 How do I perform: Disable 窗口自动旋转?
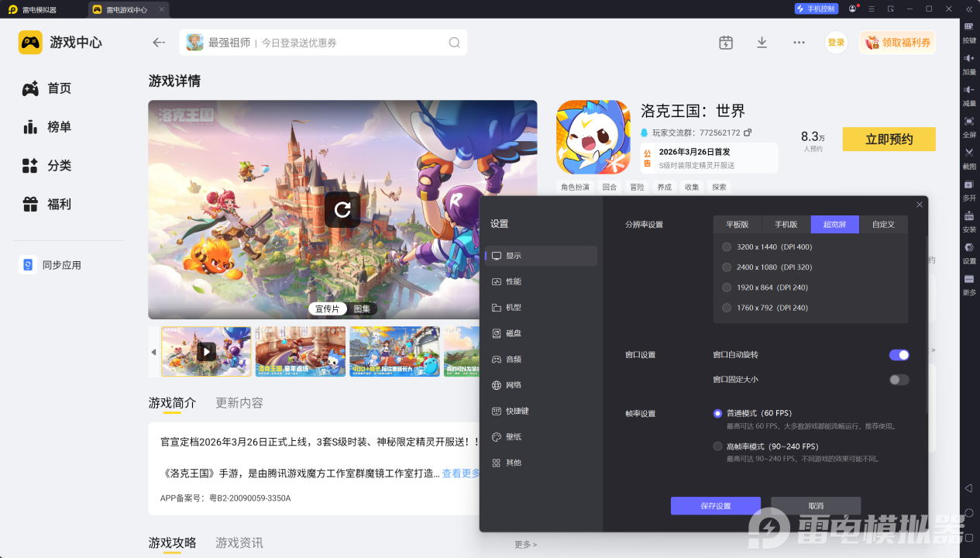pos(899,354)
